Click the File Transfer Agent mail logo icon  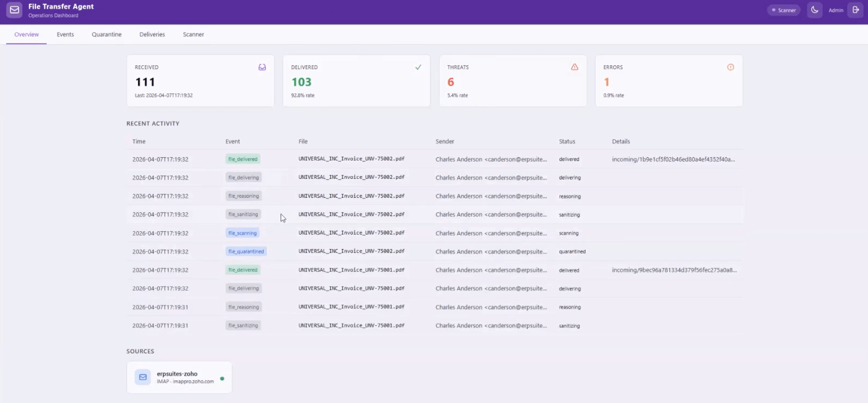point(14,10)
